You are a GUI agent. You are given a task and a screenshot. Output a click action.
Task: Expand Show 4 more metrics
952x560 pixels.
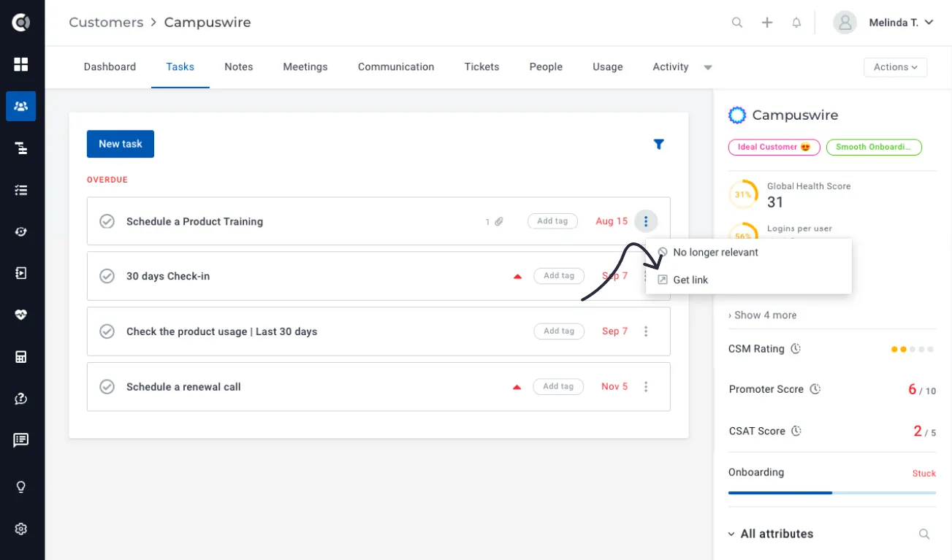point(762,315)
